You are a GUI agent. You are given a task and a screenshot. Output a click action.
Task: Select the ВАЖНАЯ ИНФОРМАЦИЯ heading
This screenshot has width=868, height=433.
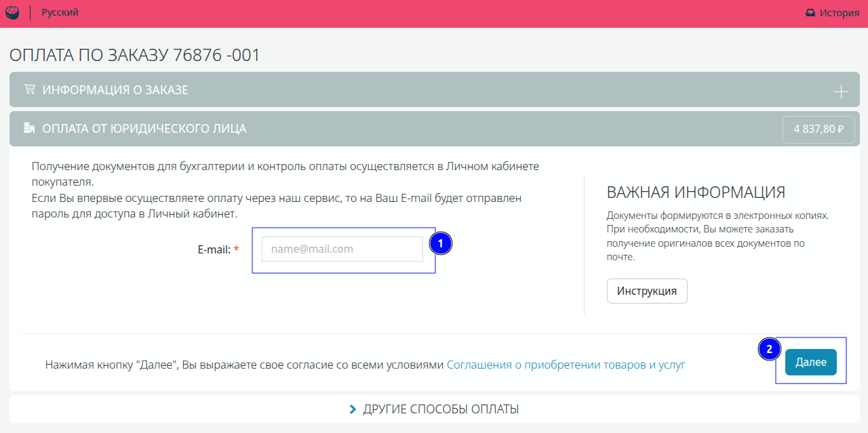696,192
